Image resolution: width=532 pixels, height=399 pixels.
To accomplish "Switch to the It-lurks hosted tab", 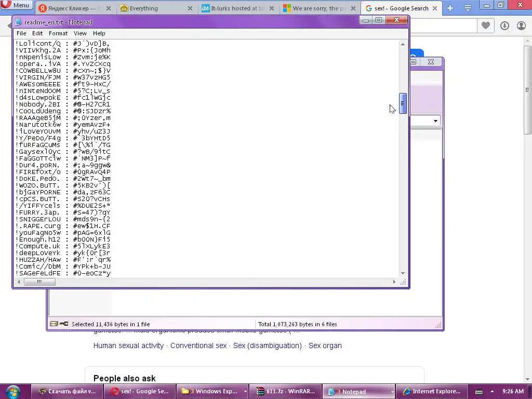I will click(x=238, y=8).
